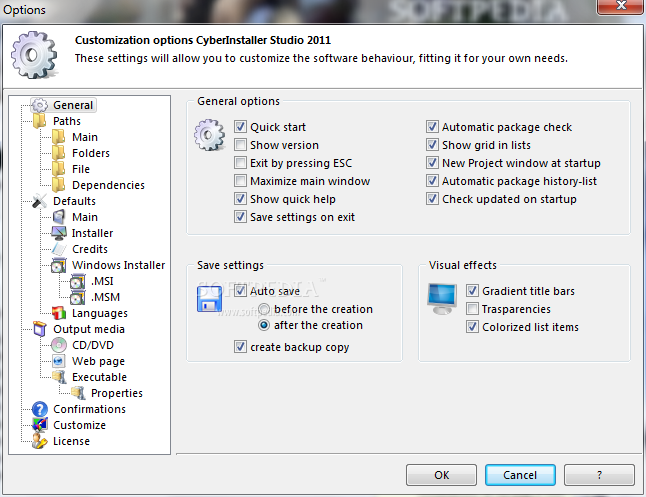Enable the Show version checkbox

[240, 145]
